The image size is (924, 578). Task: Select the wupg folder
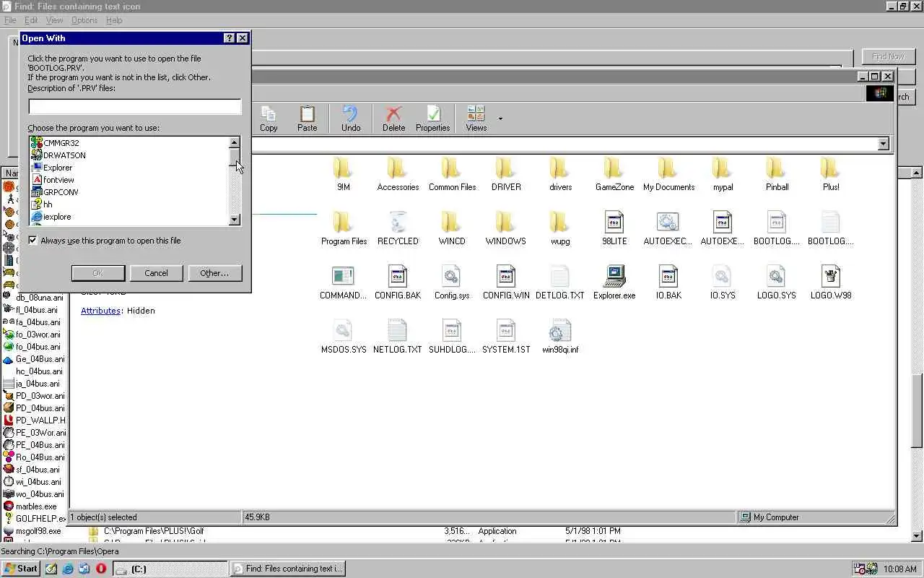tap(560, 228)
